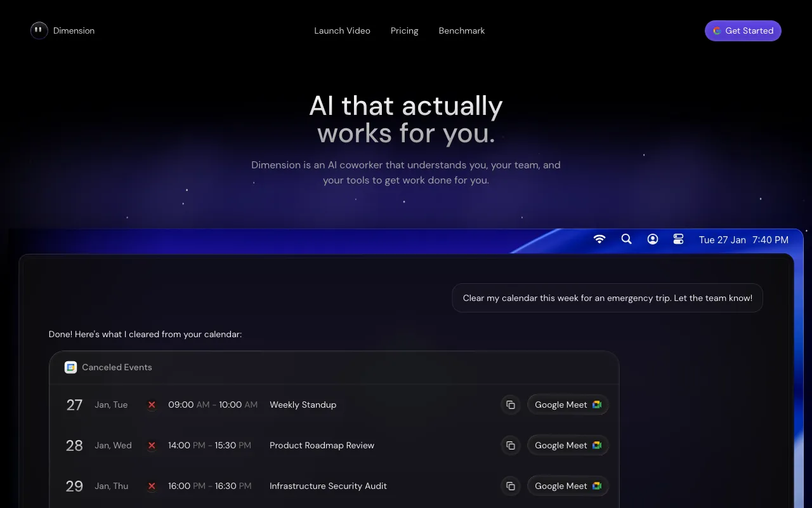Click the Dimension logo icon

pos(39,30)
